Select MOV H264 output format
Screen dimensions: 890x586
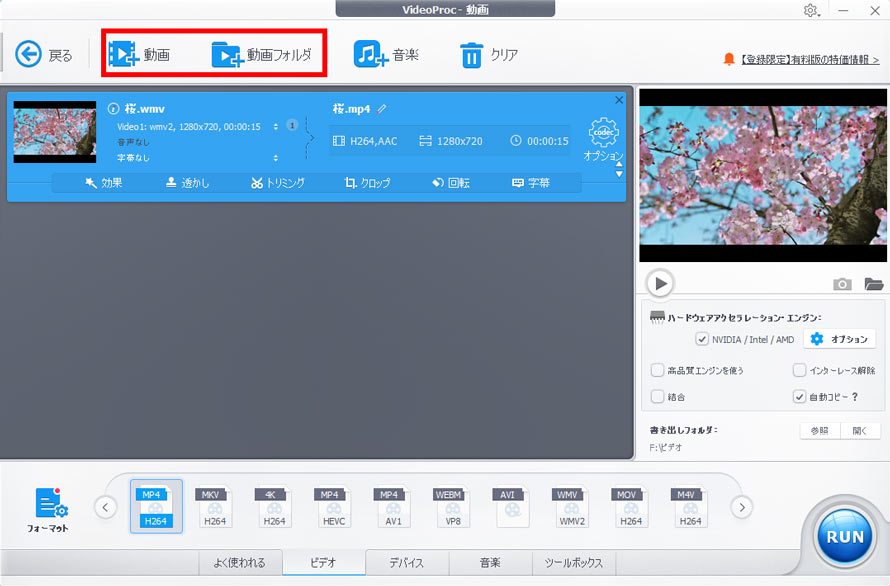point(631,507)
